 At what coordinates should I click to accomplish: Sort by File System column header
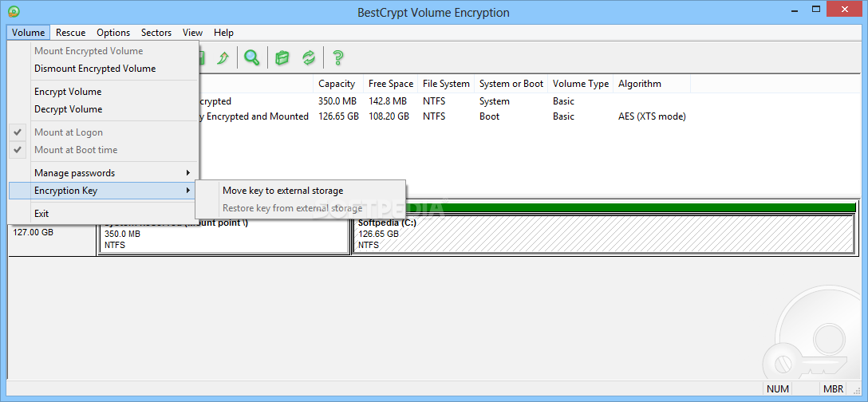(446, 84)
